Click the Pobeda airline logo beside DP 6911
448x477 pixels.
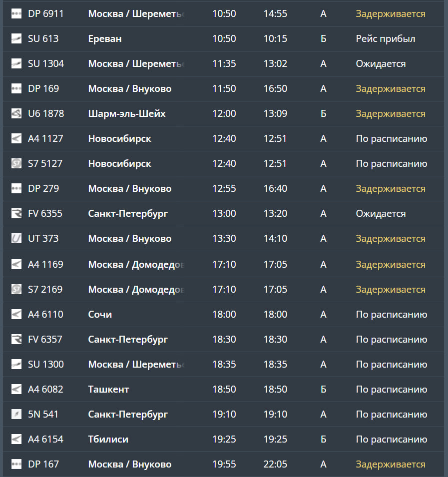click(16, 14)
